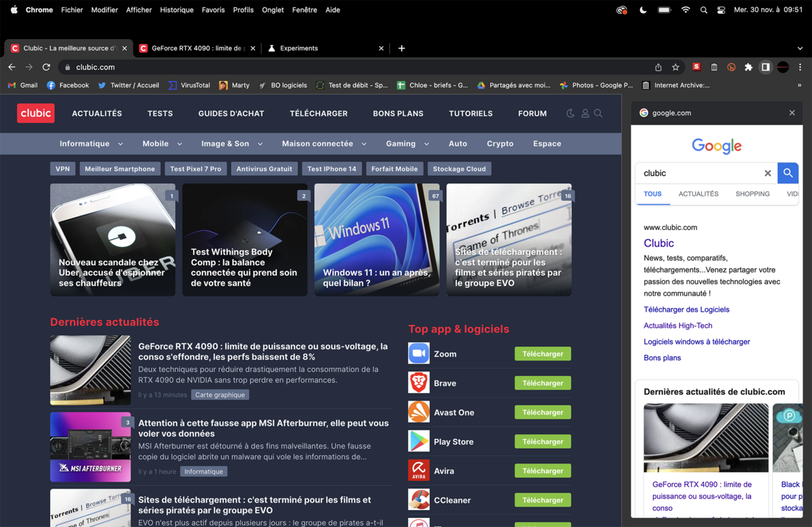Click the Avira app icon
The height and width of the screenshot is (527, 812).
419,470
